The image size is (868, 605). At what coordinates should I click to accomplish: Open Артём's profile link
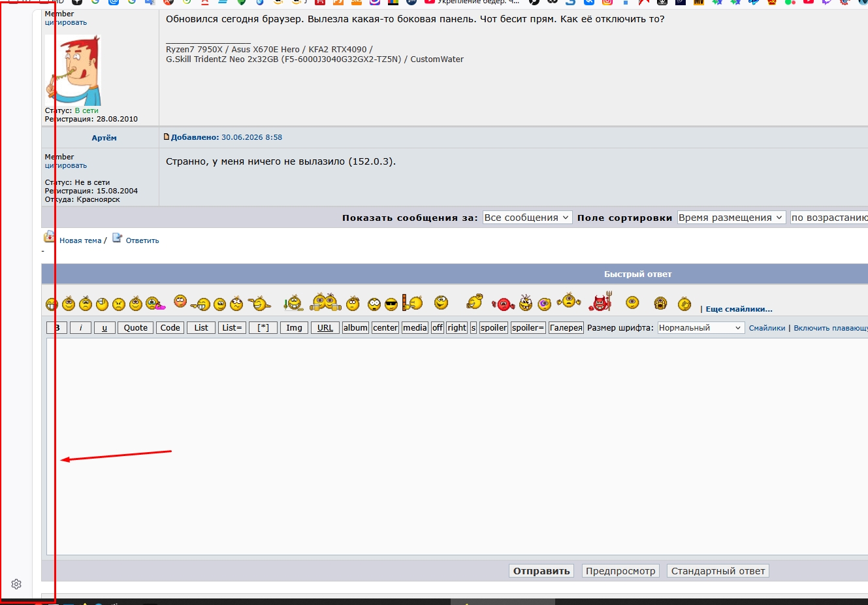click(104, 138)
